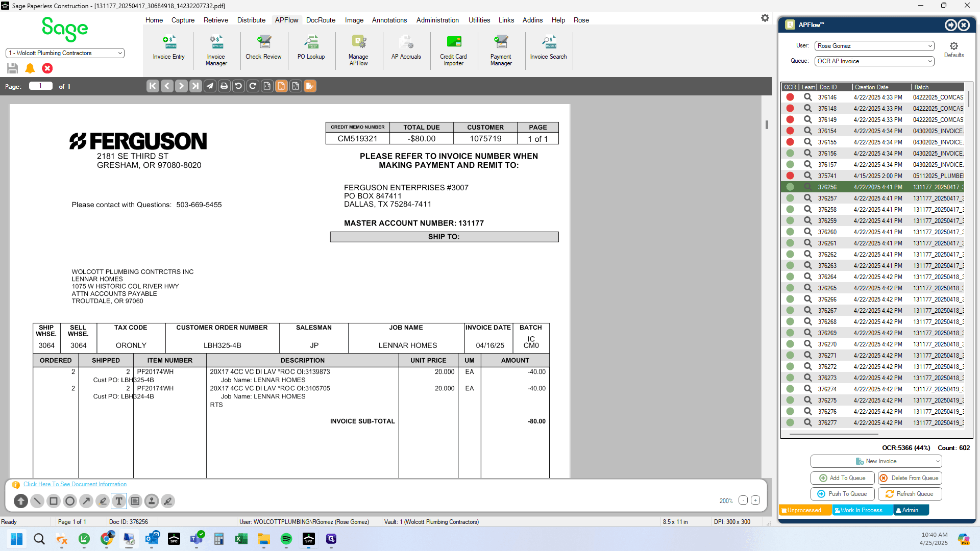
Task: Toggle fit-to-height page view button
Action: pos(281,86)
